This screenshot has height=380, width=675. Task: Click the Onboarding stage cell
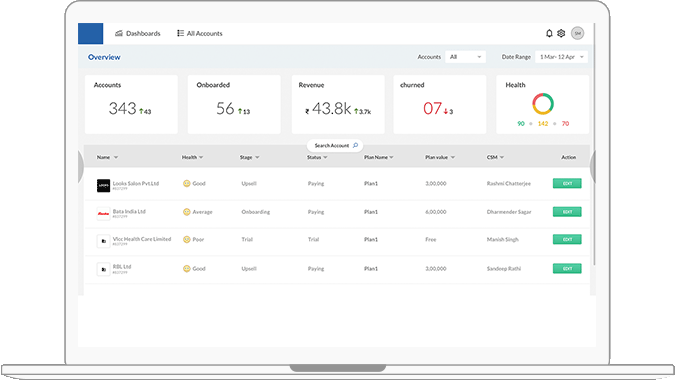(x=256, y=212)
